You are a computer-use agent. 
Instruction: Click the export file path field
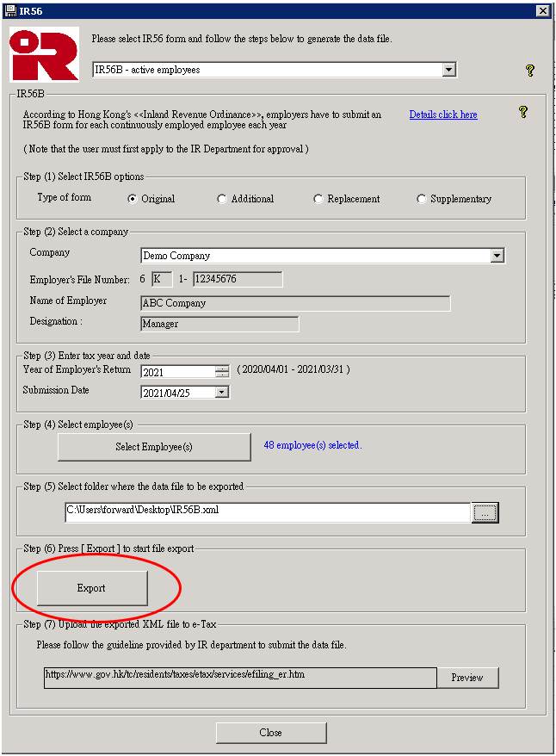tap(267, 511)
